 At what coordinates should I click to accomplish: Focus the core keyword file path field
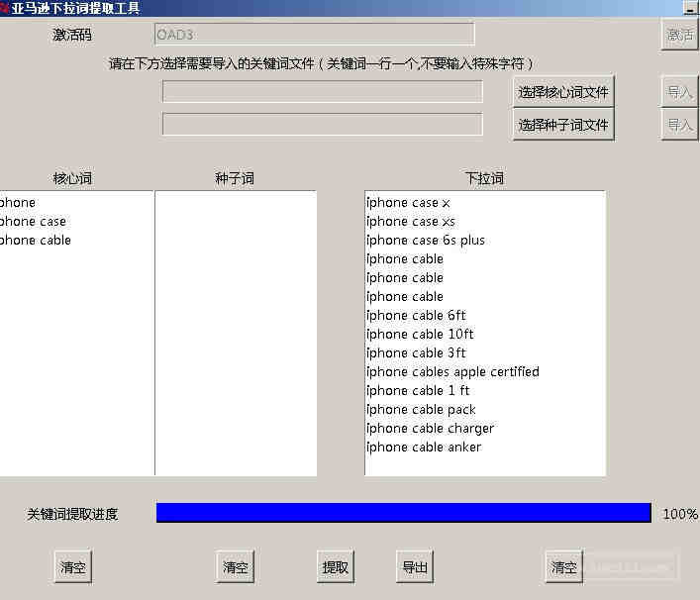323,91
